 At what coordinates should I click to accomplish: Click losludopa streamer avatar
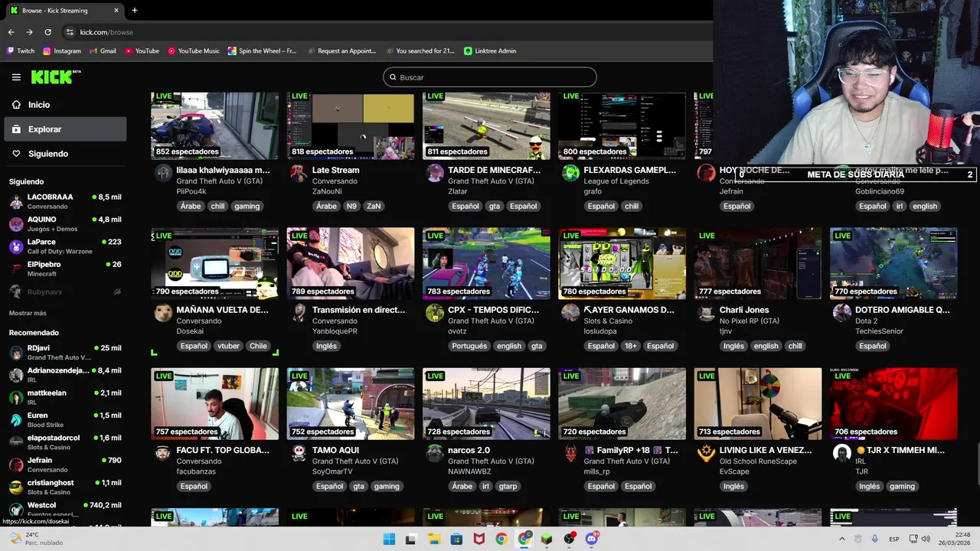(x=570, y=312)
